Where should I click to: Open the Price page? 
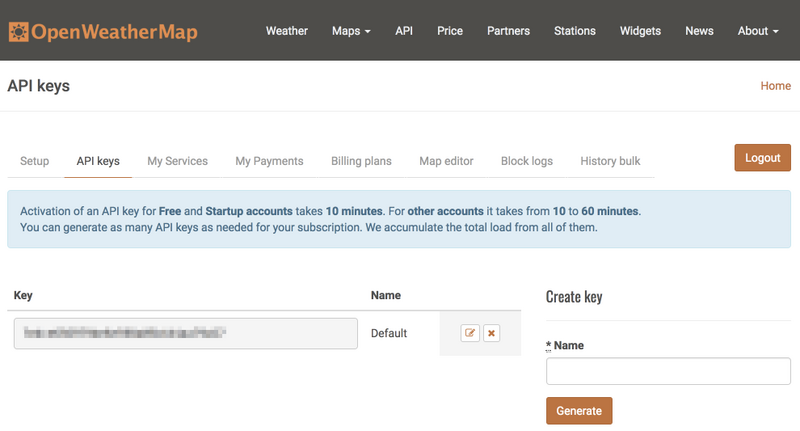[x=450, y=31]
